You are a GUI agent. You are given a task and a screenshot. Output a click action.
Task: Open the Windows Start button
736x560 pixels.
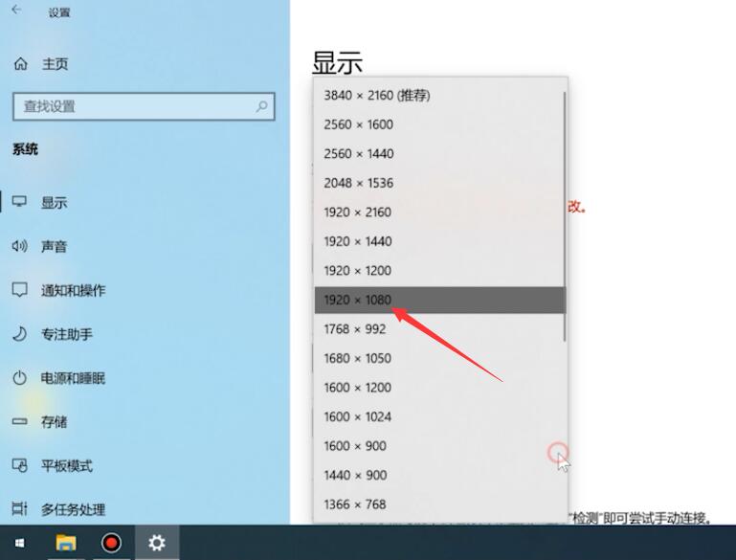click(x=19, y=543)
